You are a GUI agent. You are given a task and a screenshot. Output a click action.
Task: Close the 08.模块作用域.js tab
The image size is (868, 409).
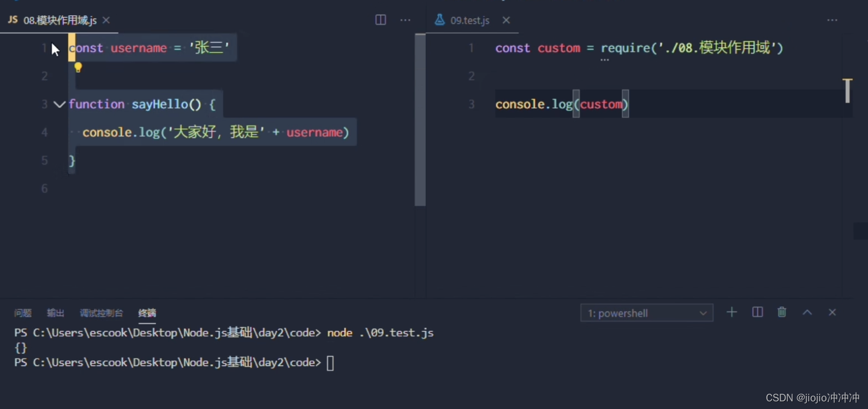(106, 20)
